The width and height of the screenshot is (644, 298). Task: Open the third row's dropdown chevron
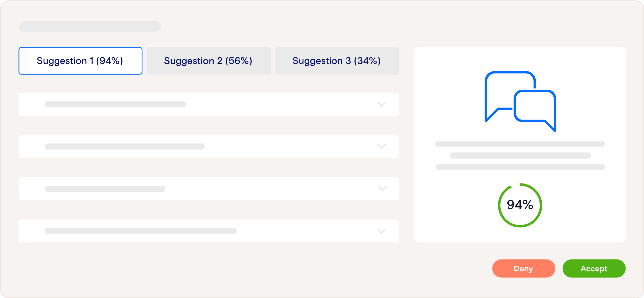point(383,189)
